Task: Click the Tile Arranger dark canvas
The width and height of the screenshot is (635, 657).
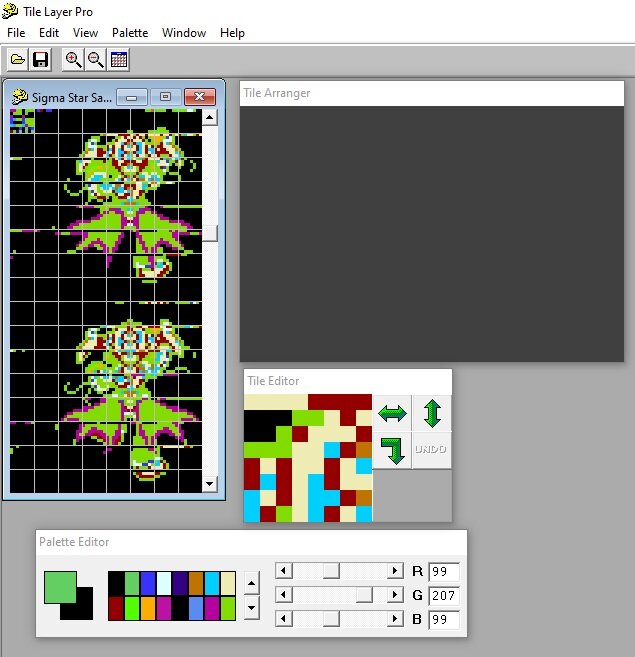Action: [432, 233]
